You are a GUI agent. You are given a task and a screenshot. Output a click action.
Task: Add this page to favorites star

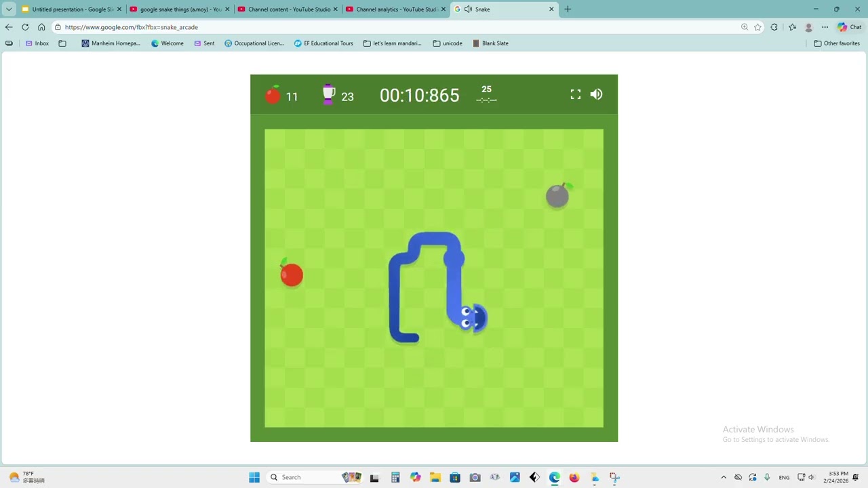757,27
